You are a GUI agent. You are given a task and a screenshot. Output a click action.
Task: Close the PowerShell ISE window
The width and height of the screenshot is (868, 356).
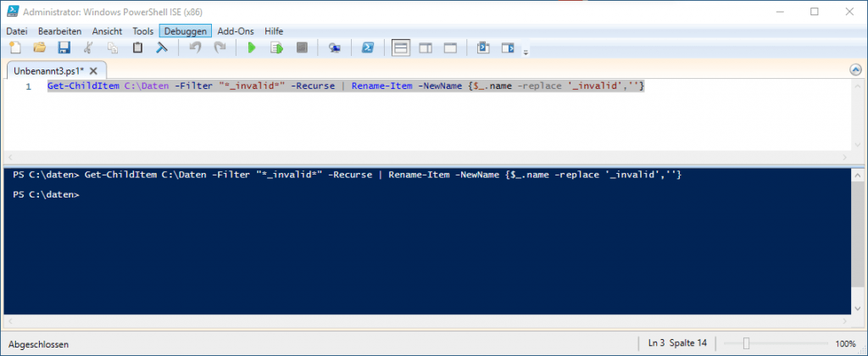(849, 12)
